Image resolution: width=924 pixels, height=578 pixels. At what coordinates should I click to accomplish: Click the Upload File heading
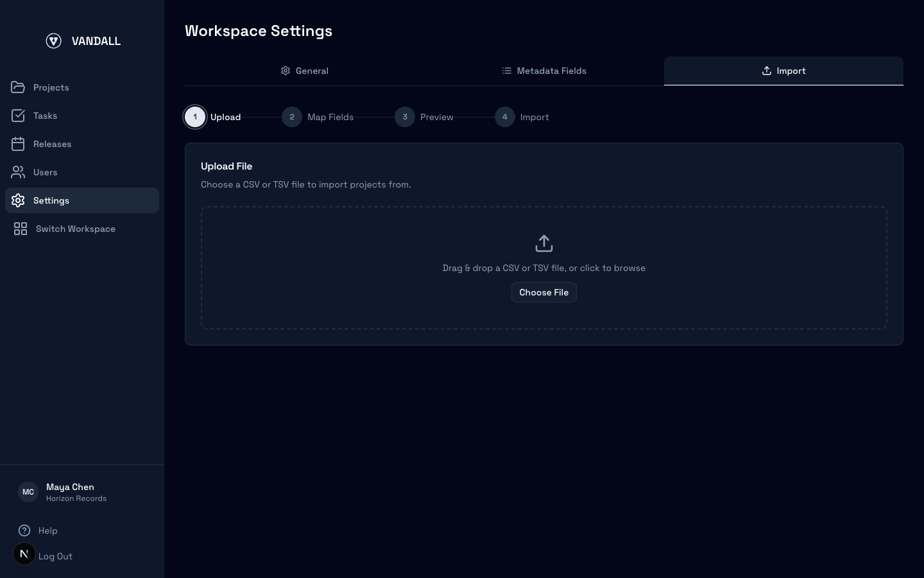[x=227, y=166]
